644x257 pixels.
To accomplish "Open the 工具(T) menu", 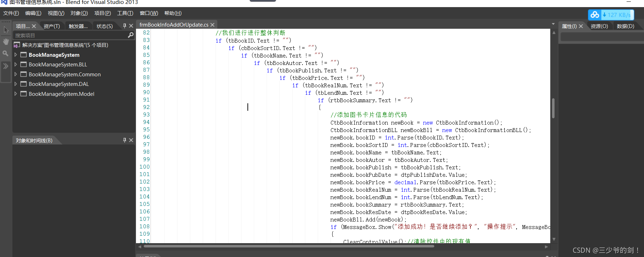I will click(x=125, y=13).
